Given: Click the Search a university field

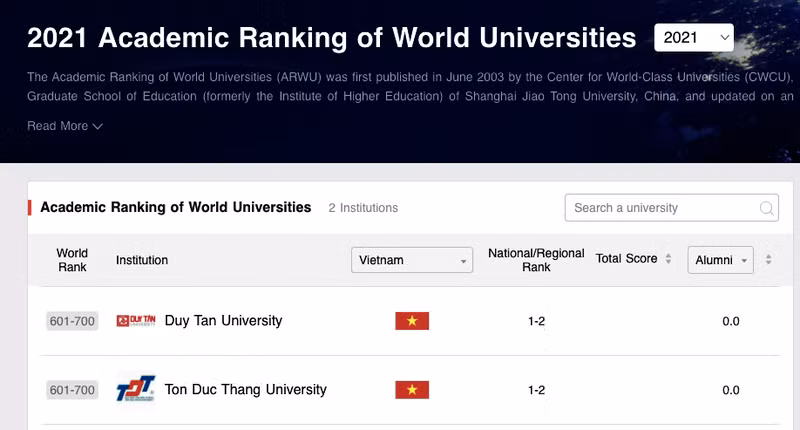Looking at the screenshot, I should point(671,208).
